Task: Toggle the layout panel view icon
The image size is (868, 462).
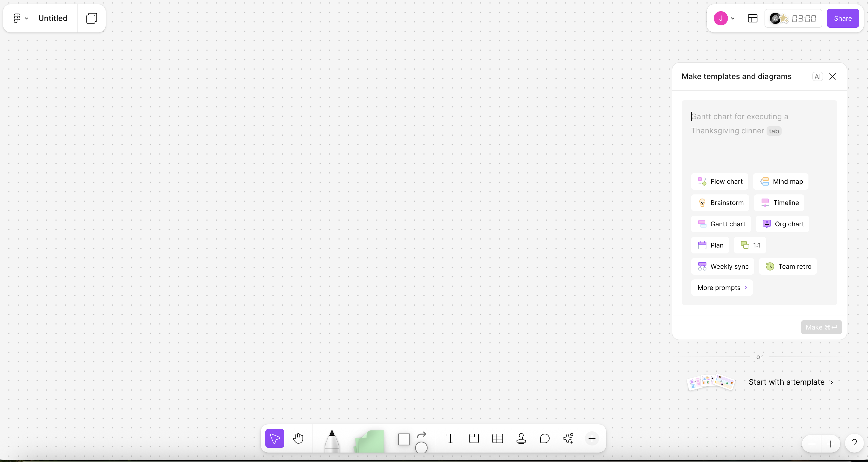Action: 752,18
